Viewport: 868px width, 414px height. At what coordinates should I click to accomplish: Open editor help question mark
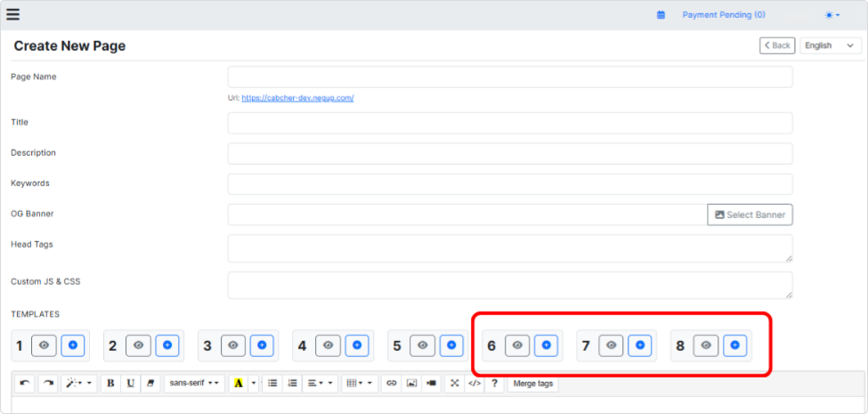494,383
